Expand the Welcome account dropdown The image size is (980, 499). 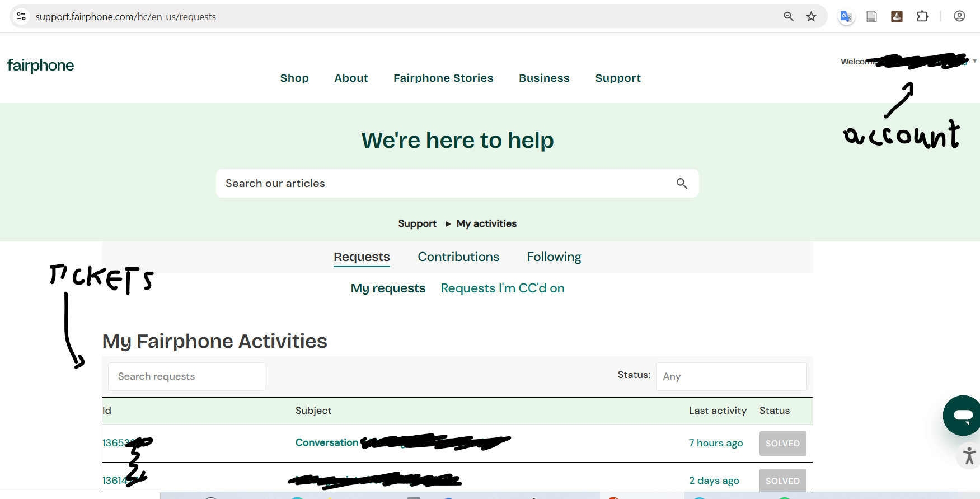click(974, 61)
